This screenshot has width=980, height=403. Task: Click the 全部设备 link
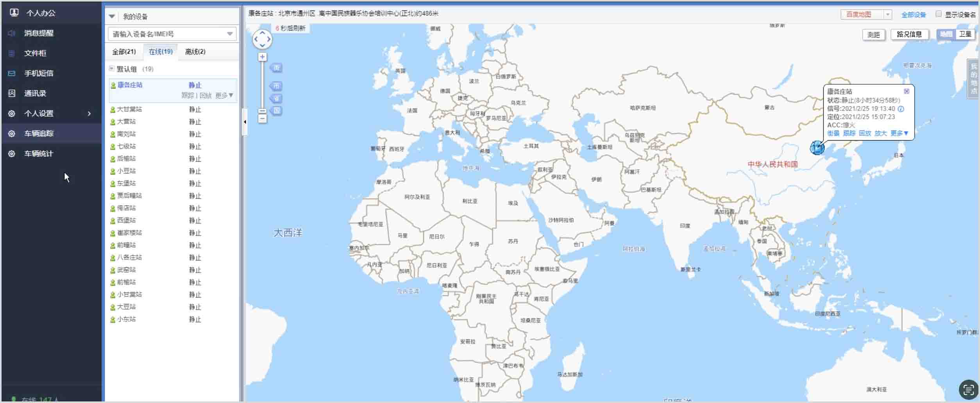pyautogui.click(x=913, y=15)
